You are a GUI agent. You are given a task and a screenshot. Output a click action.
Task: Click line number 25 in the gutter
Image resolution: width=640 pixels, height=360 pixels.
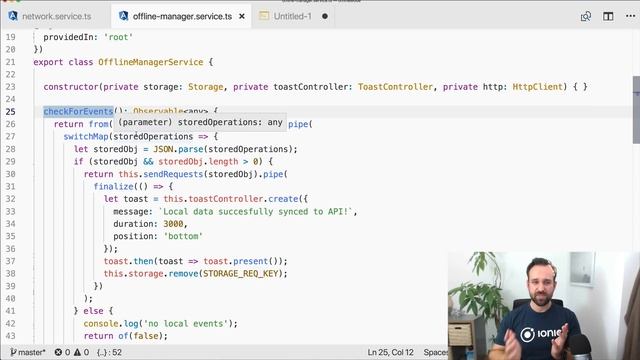click(x=11, y=111)
